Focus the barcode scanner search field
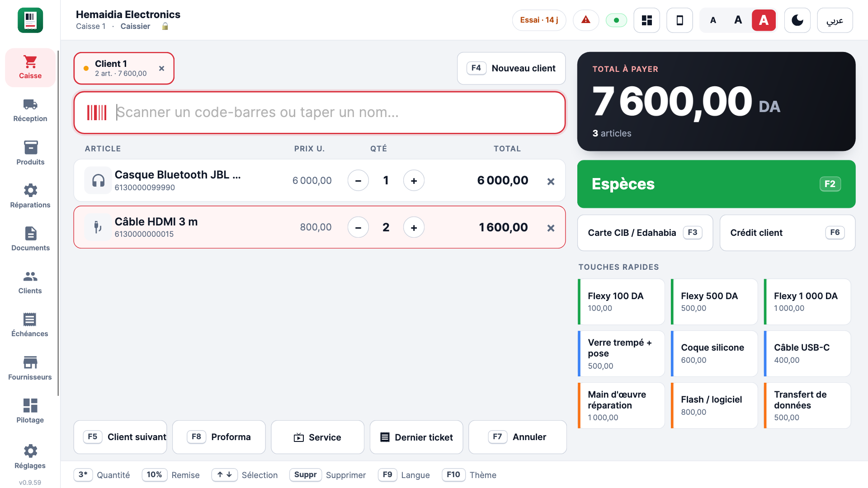The height and width of the screenshot is (488, 868). coord(320,113)
